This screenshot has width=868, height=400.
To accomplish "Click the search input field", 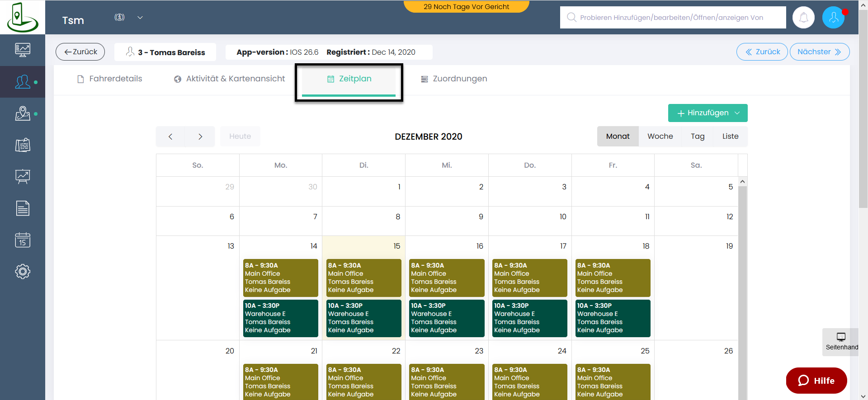I will coord(673,18).
